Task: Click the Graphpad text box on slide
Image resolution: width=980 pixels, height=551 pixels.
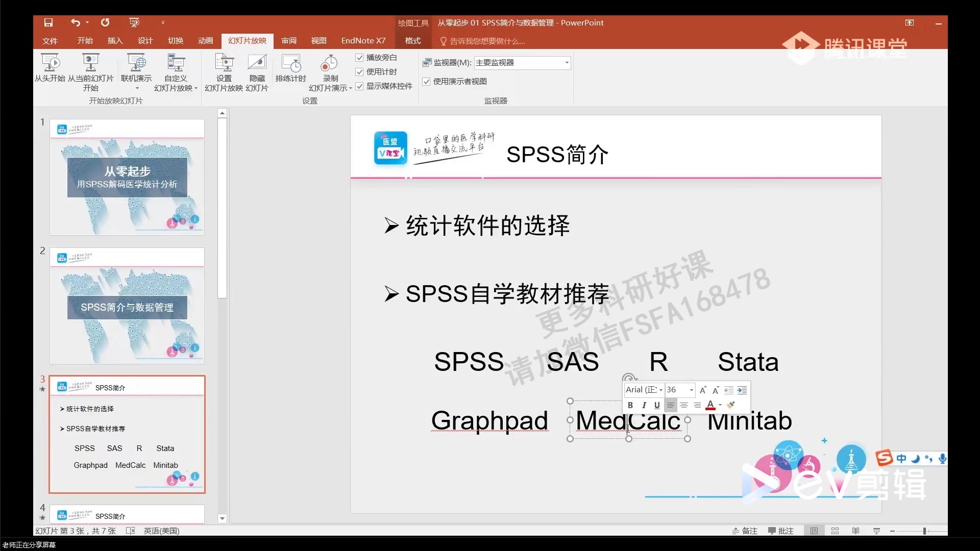Action: coord(489,420)
